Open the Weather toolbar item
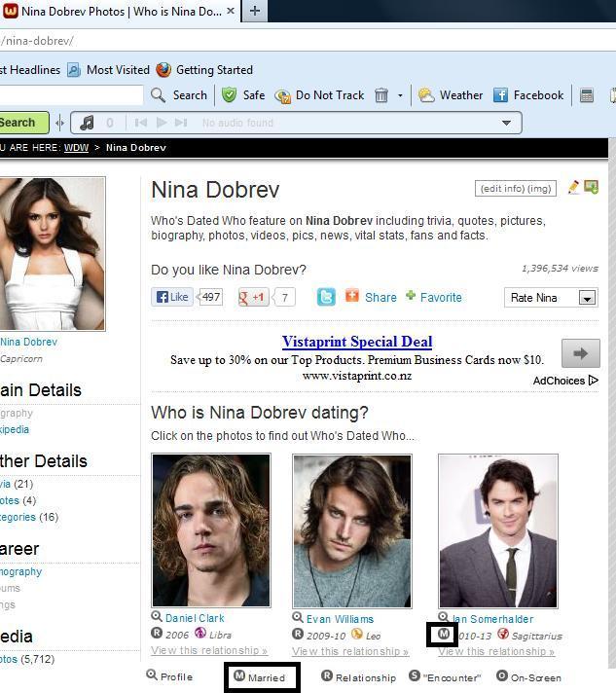Screen dimensions: 616x693 pyautogui.click(x=451, y=95)
